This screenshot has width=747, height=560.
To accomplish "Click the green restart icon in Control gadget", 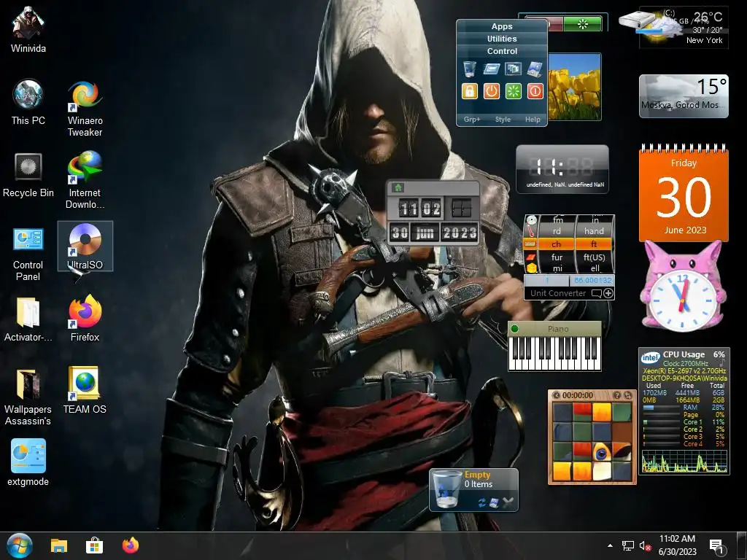I will pos(513,91).
